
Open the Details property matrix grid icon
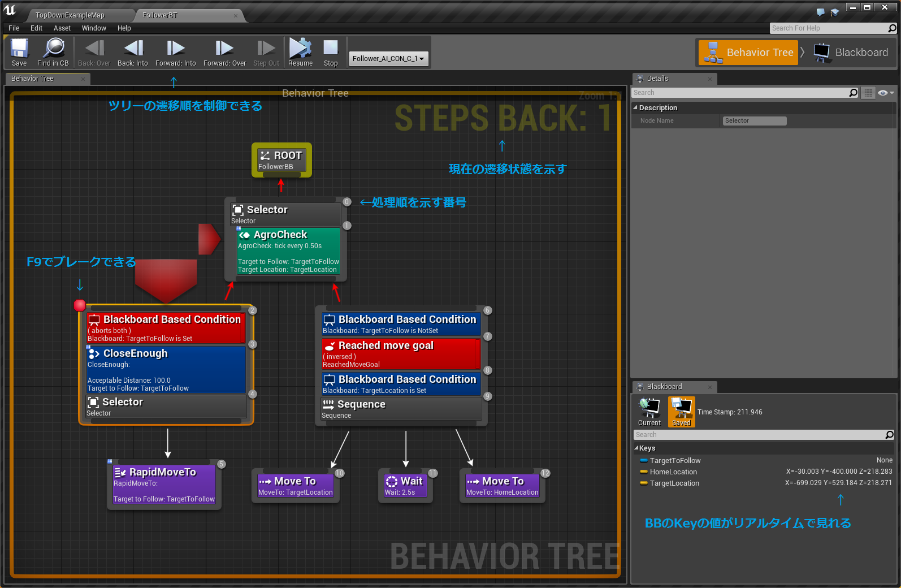(x=869, y=93)
